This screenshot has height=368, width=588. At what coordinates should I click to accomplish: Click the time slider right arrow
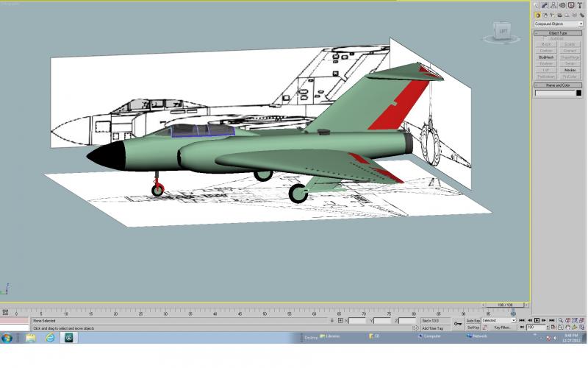coord(526,305)
